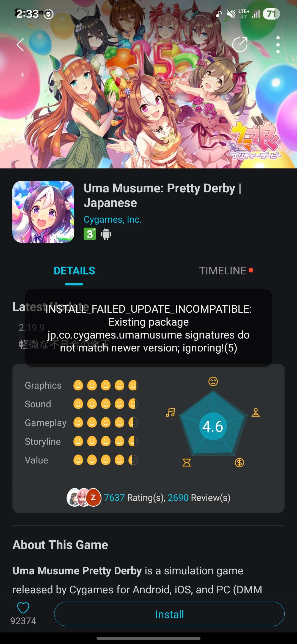Tap the Uma Musume app icon thumbnail
Image resolution: width=297 pixels, height=644 pixels.
[x=43, y=212]
